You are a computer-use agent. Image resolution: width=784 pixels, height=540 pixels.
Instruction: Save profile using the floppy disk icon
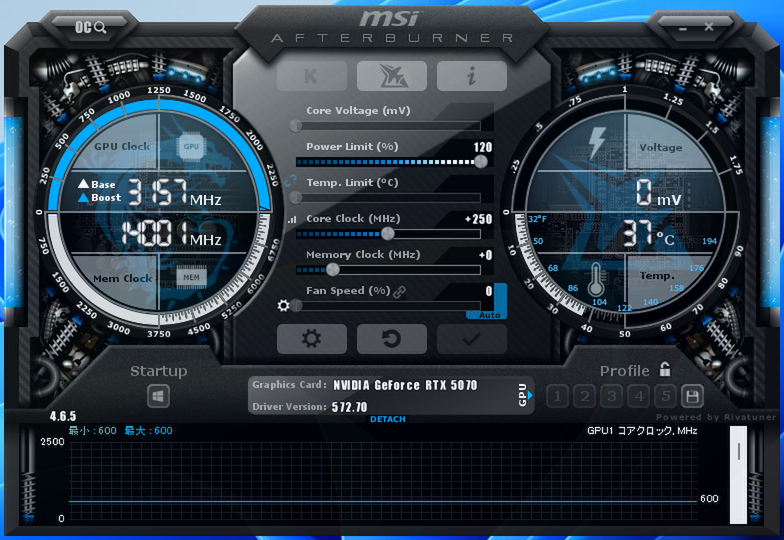pos(692,396)
